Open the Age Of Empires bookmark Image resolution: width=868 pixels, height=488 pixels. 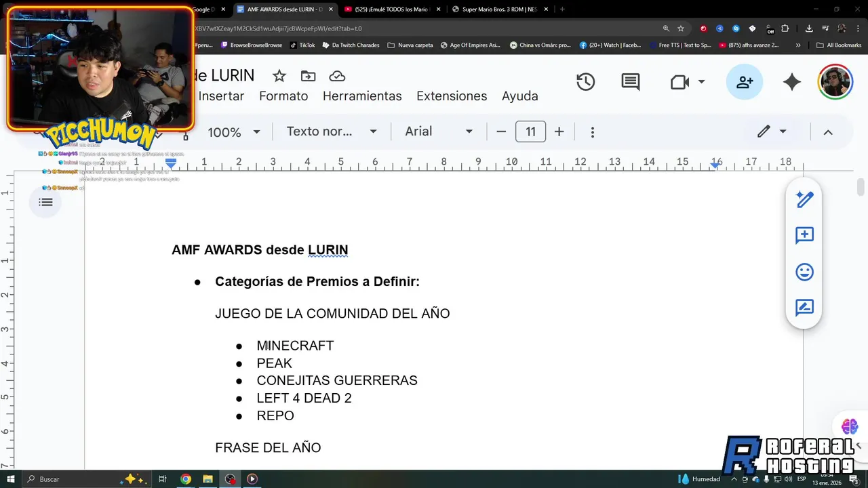point(470,45)
